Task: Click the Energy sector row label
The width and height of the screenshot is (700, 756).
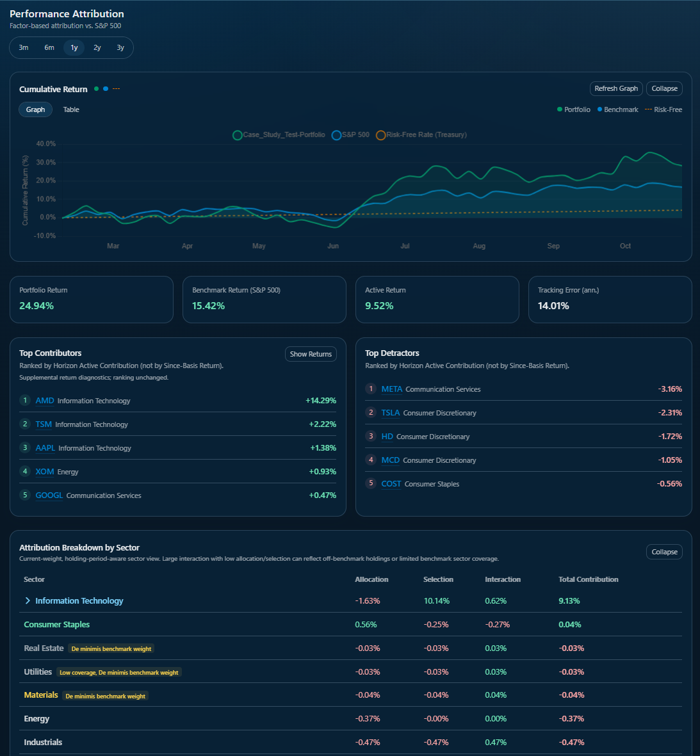Action: pos(37,718)
